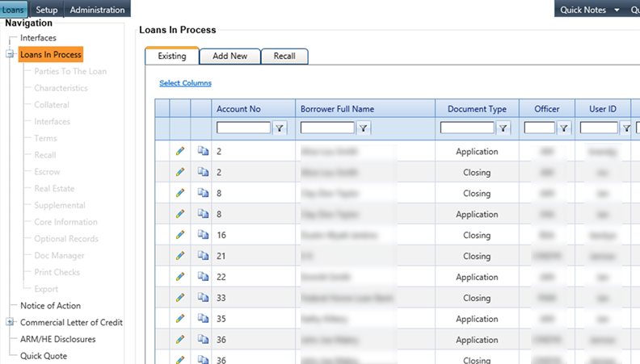Viewport: 640px width, 364px height.
Task: Open account 33 for editing via pencil
Action: pos(180,298)
